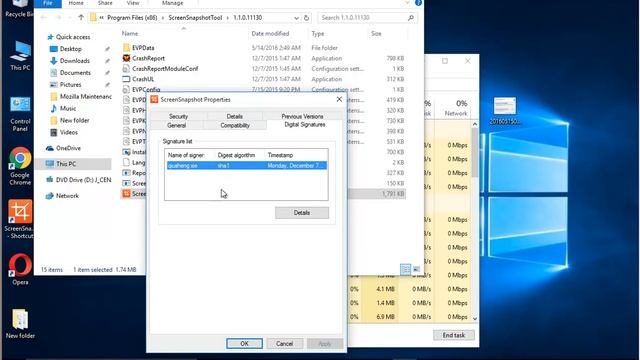Click End task in Task Manager
Screen dimensions: 640x360
tap(453, 335)
